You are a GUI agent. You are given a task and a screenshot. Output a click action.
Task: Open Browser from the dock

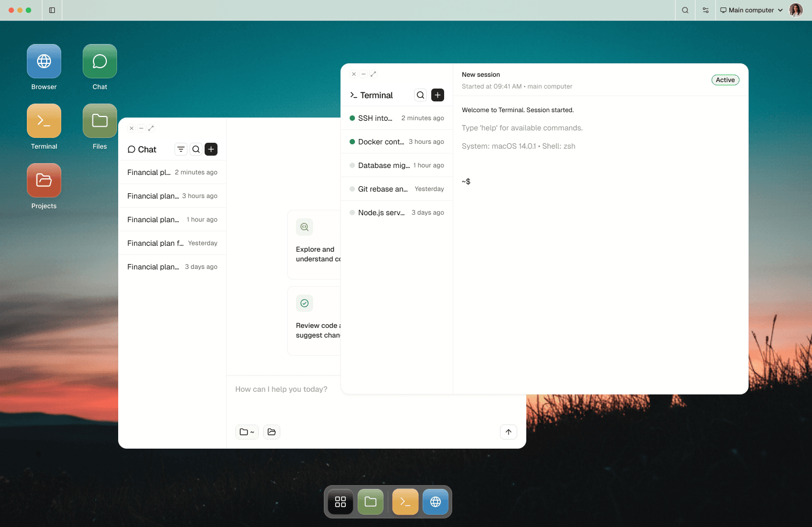(436, 502)
